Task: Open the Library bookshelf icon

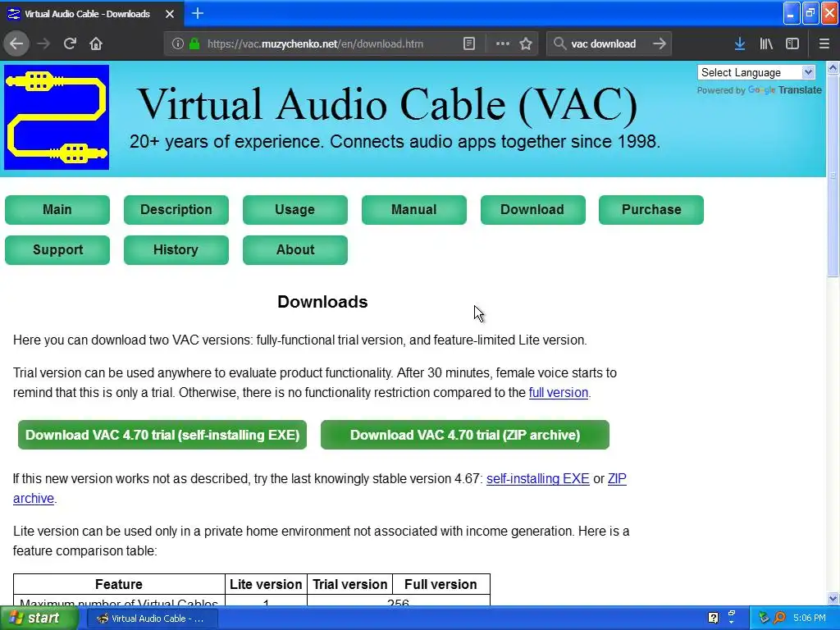Action: point(766,44)
